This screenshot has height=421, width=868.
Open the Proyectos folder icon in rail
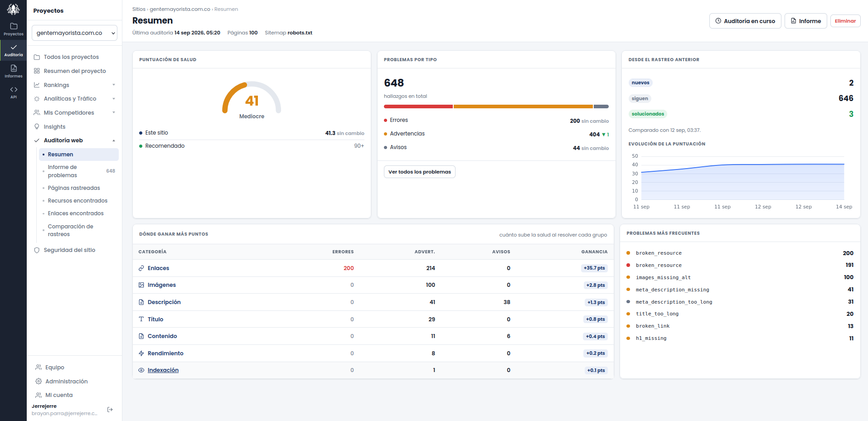pos(14,29)
